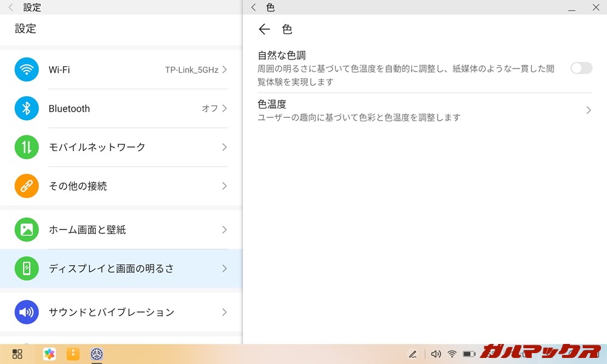607x364 pixels.
Task: Click the volume icon in system tray
Action: coord(435,354)
